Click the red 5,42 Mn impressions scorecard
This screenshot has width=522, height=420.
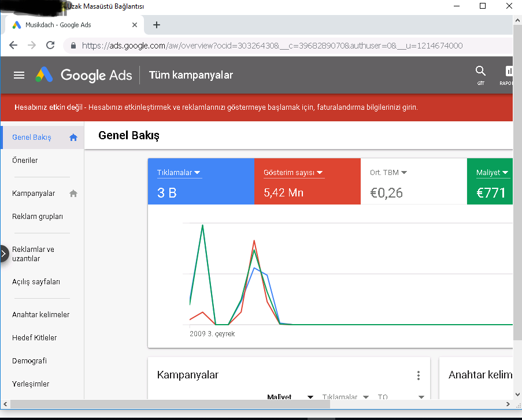(x=308, y=181)
